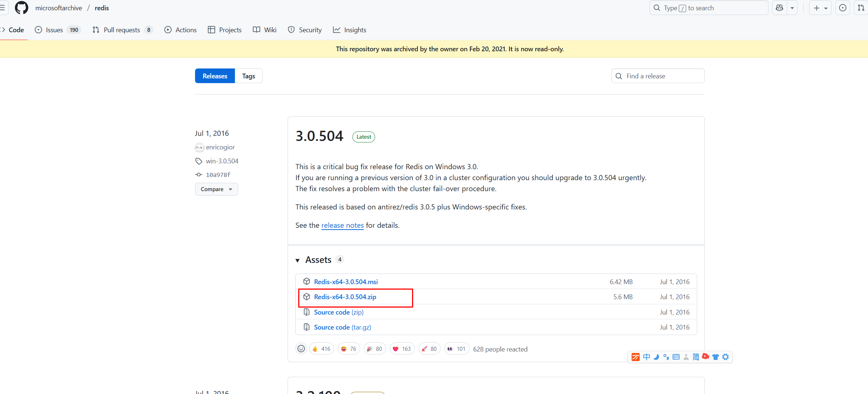Open the Wiki tab

click(x=265, y=30)
